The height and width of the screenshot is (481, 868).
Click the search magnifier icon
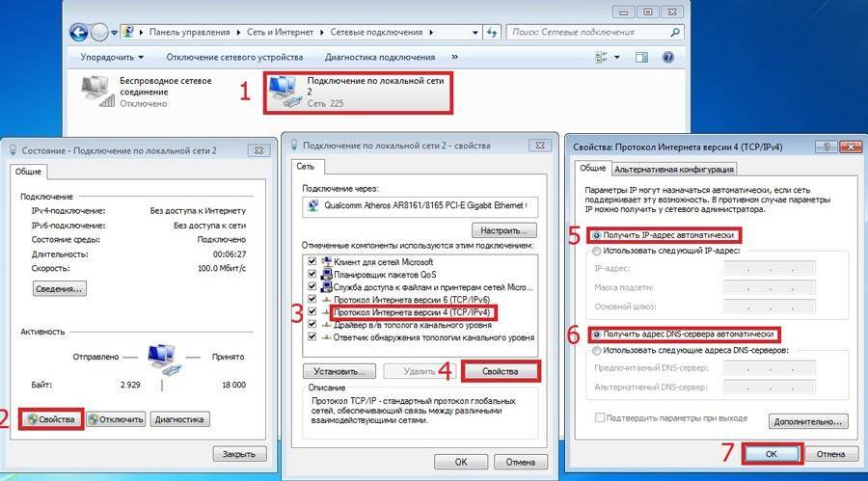[x=675, y=32]
